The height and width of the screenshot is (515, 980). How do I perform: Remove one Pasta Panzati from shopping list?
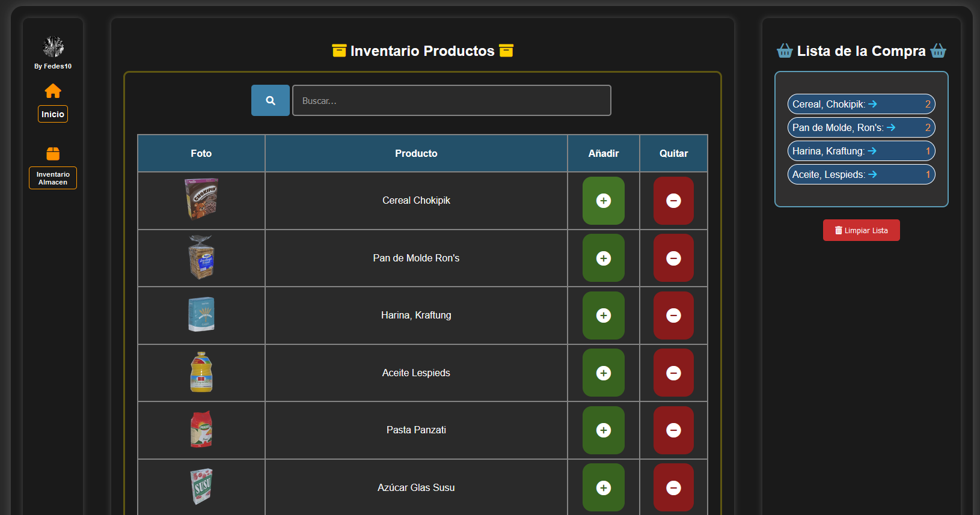click(x=673, y=430)
